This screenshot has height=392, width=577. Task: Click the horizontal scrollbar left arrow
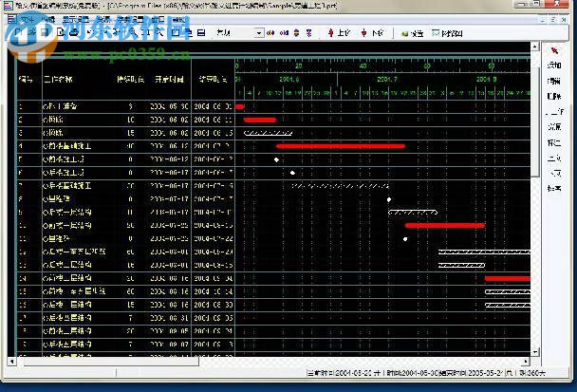(x=12, y=361)
